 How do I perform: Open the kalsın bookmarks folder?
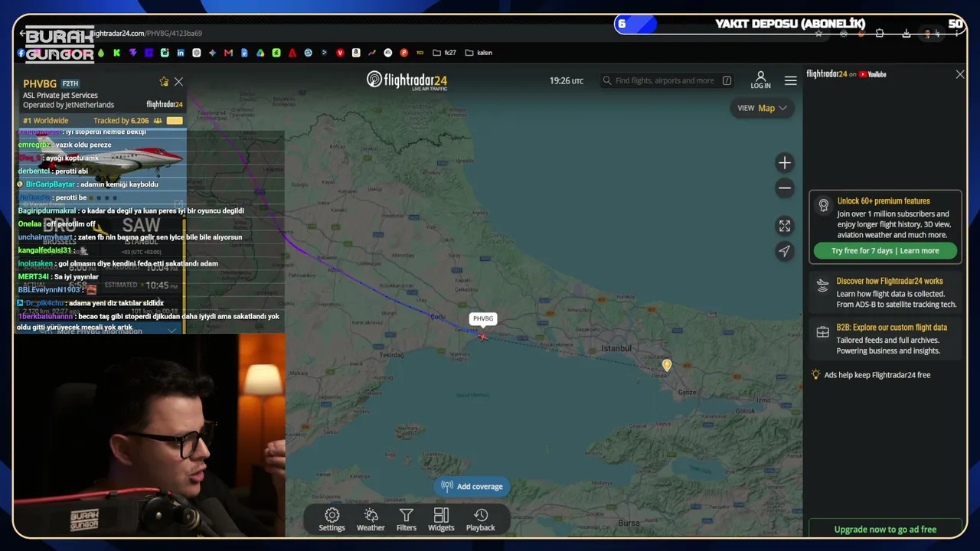click(479, 53)
